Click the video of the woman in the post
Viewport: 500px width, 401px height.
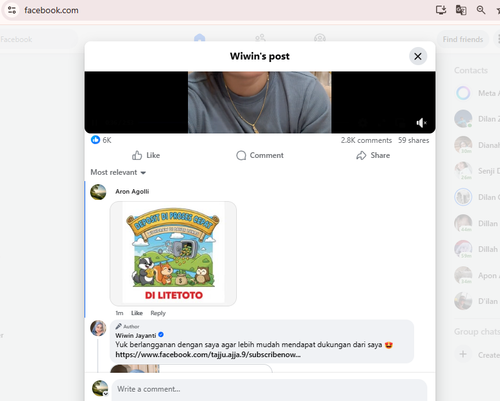coord(260,102)
